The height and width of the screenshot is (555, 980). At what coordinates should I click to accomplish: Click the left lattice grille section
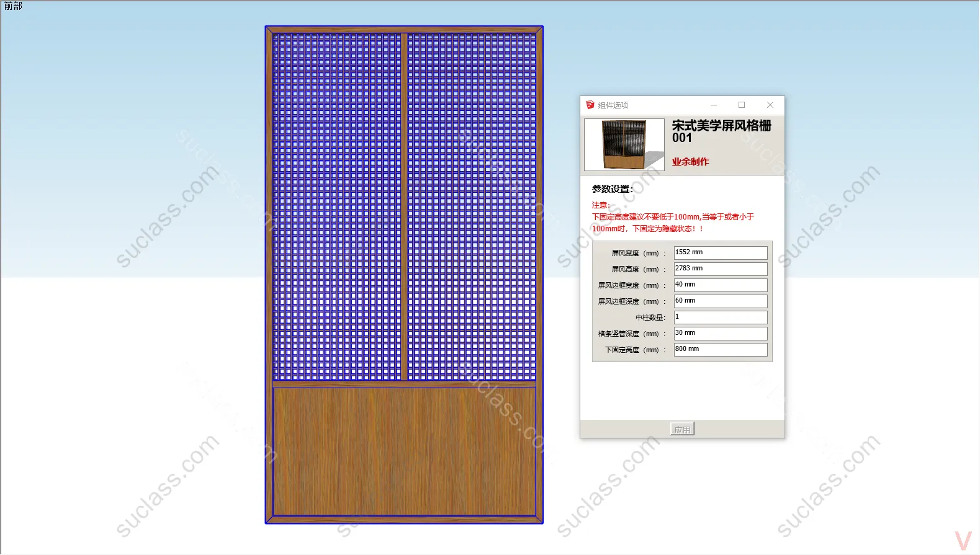coord(337,206)
